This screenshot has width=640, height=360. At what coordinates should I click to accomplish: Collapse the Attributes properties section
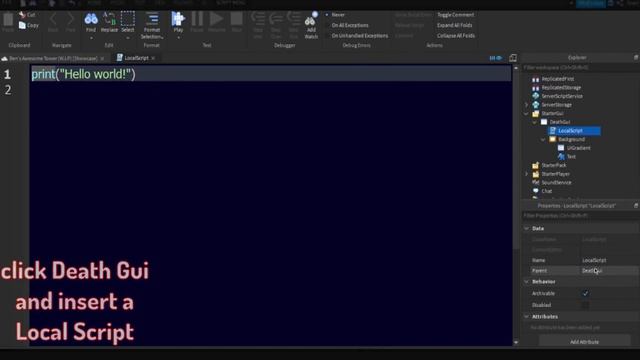(x=527, y=317)
